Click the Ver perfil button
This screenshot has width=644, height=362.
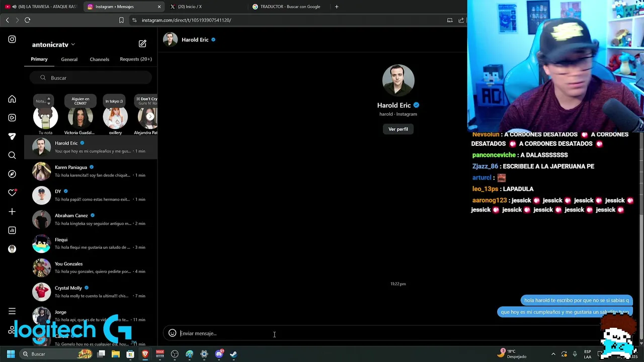coord(398,129)
